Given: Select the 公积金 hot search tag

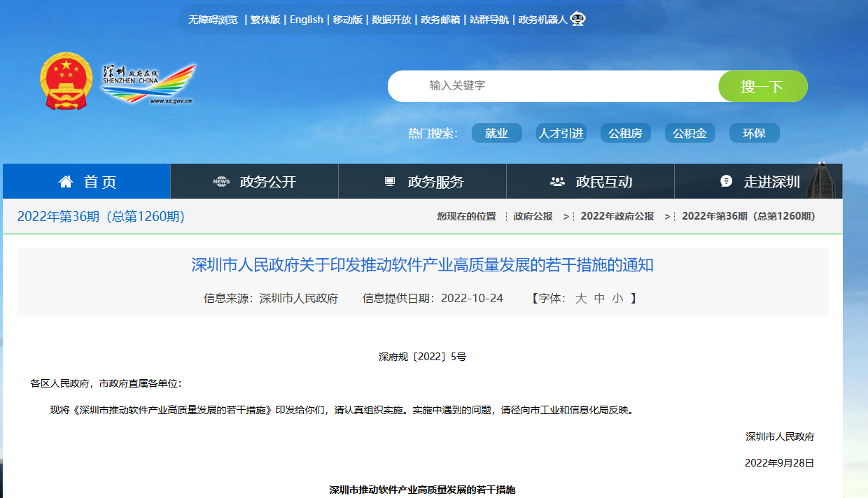Looking at the screenshot, I should (x=689, y=133).
